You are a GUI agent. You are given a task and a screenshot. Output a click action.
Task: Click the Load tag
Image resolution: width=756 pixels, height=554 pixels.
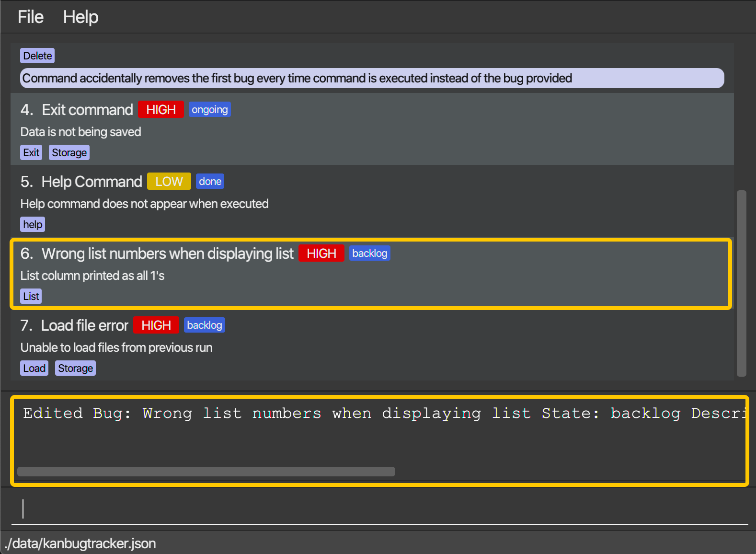pos(34,368)
